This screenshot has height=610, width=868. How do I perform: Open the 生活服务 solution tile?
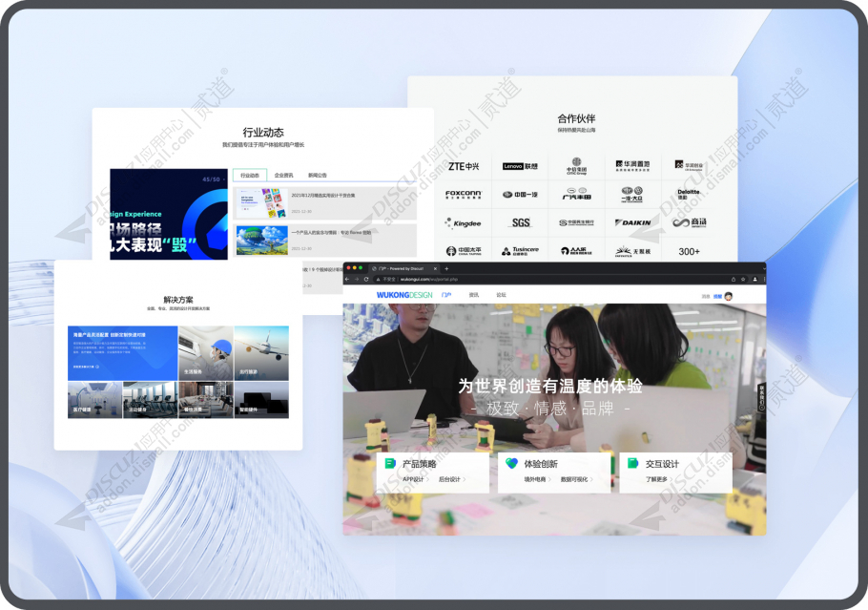(206, 353)
